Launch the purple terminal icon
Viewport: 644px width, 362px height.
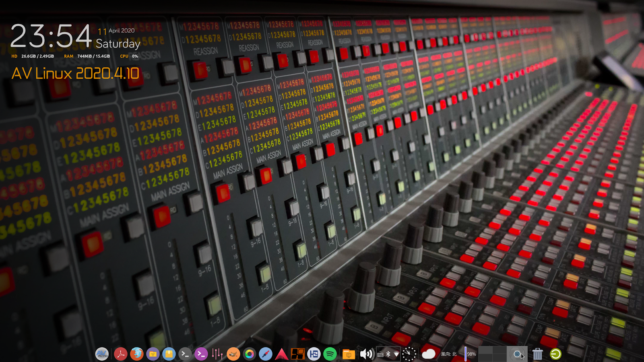(x=201, y=354)
